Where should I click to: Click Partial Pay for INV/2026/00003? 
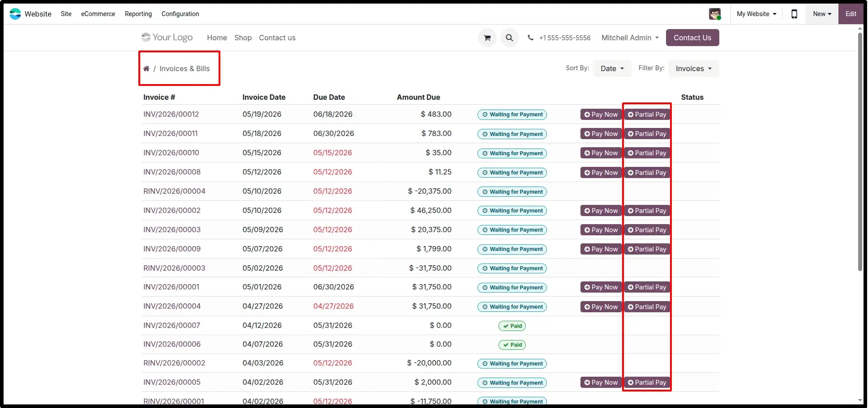(647, 230)
